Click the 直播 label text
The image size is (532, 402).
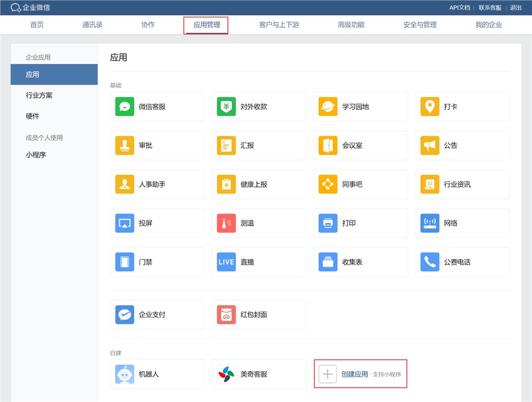(247, 262)
